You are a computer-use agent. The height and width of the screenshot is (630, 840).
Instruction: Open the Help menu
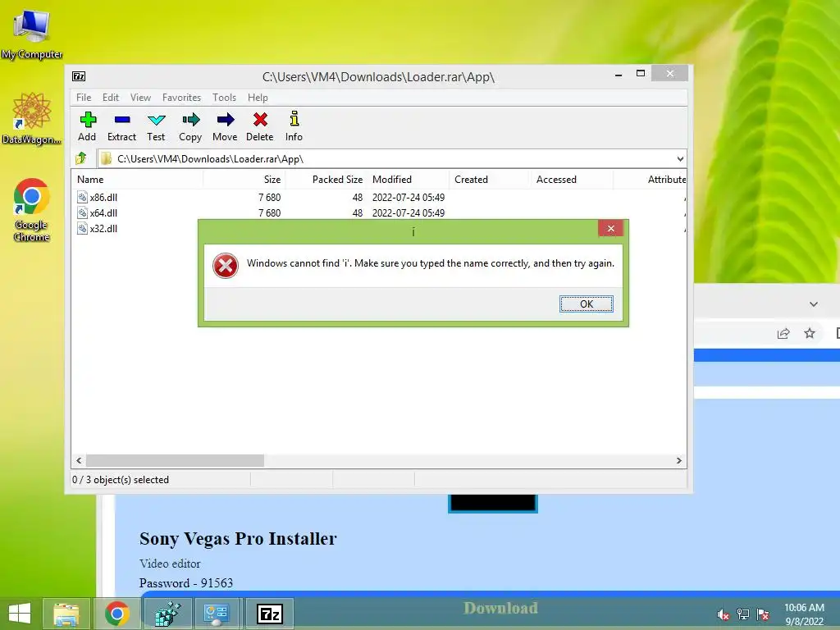click(258, 98)
